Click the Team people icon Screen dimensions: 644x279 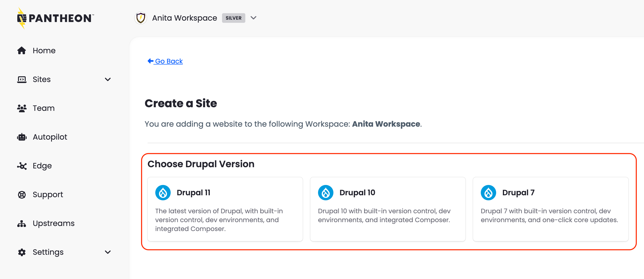click(x=22, y=108)
